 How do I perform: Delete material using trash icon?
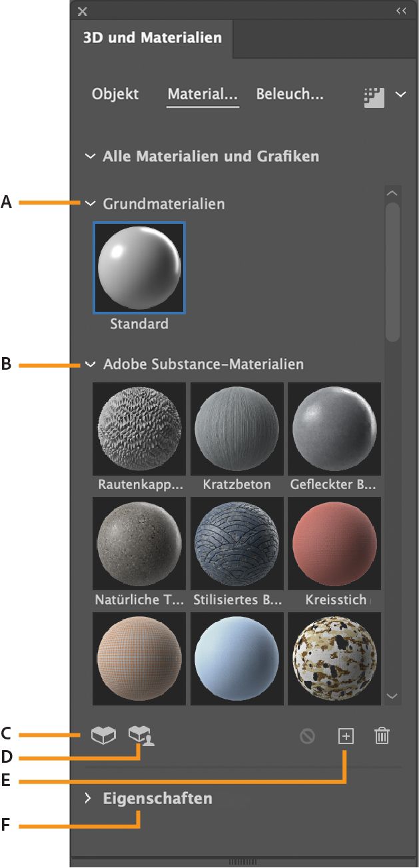[382, 736]
